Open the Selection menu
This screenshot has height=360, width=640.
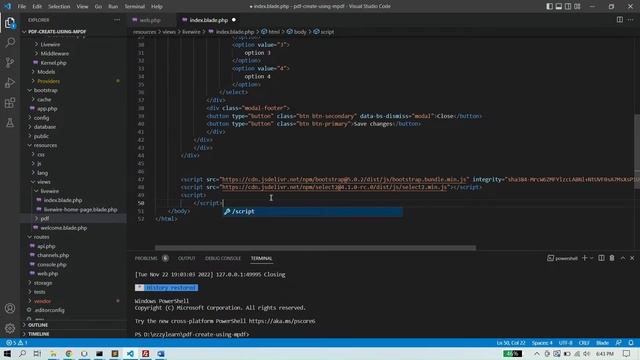[x=59, y=7]
